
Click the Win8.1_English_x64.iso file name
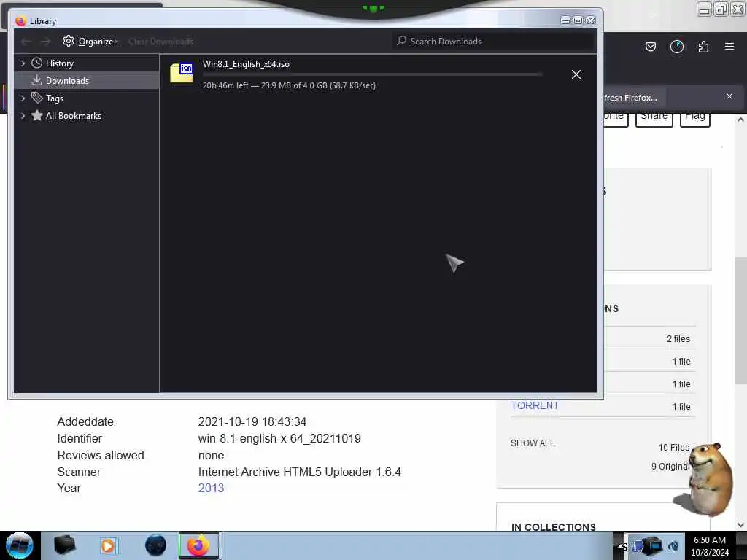[246, 64]
